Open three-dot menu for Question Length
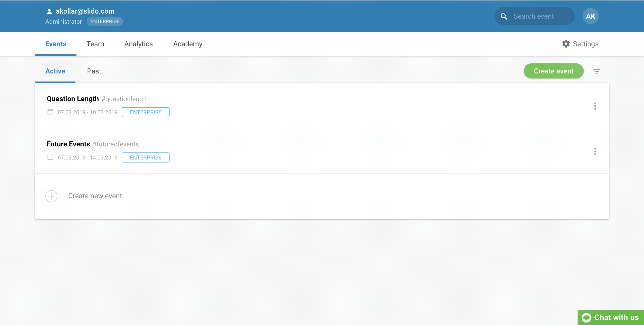644x325 pixels. (x=595, y=106)
